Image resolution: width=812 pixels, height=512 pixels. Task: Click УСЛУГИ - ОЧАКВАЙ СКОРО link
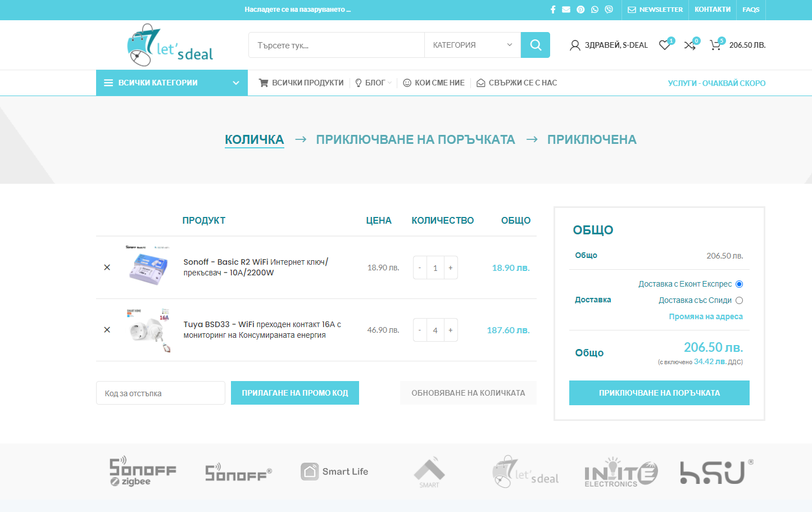pos(716,83)
